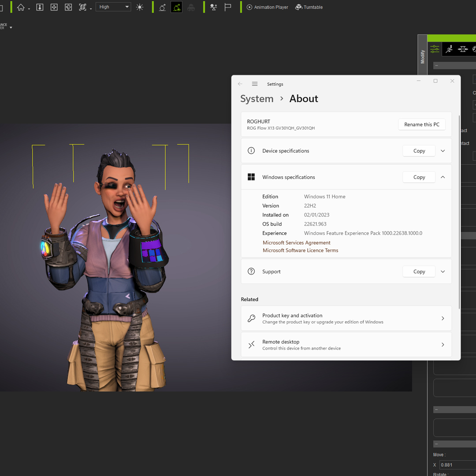The height and width of the screenshot is (476, 476).
Task: Click the PC name ROGHURT
Action: coord(258,122)
